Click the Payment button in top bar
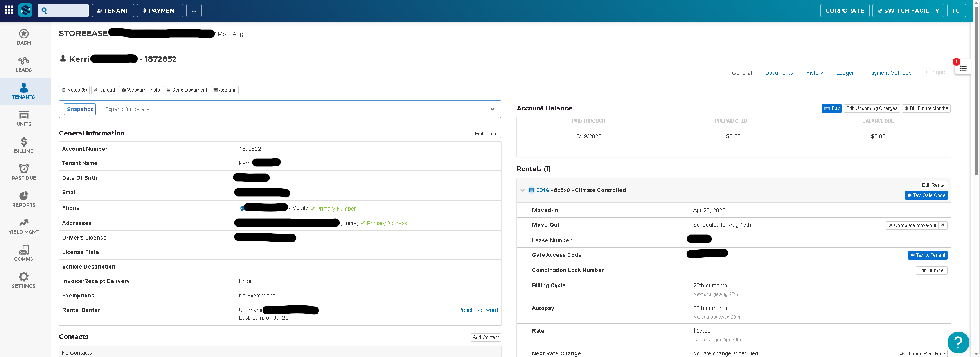 (160, 11)
